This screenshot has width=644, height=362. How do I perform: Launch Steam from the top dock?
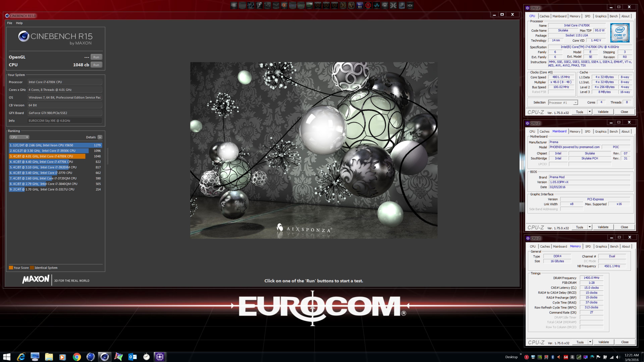276,5
